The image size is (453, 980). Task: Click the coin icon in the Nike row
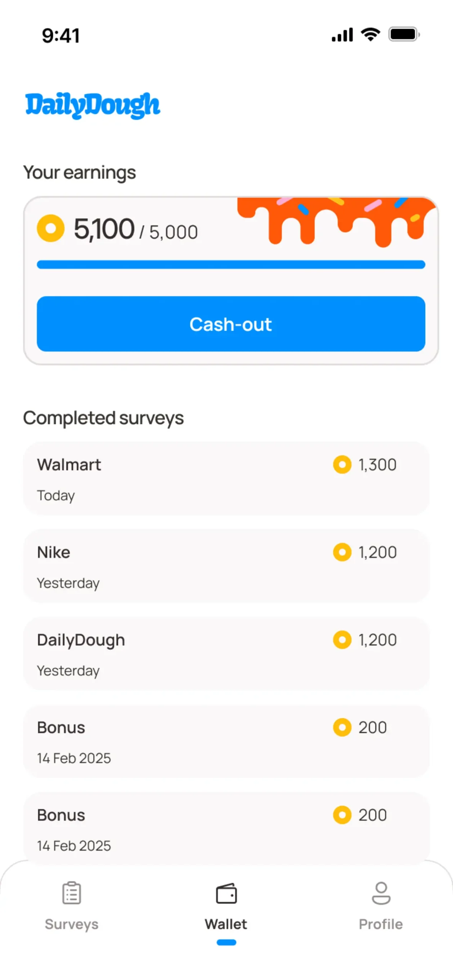point(342,552)
